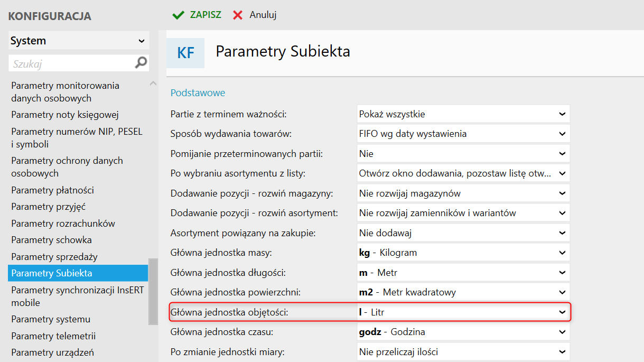This screenshot has height=362, width=644.
Task: Open 'Po zmianie jednostki miary' dropdown
Action: point(463,352)
